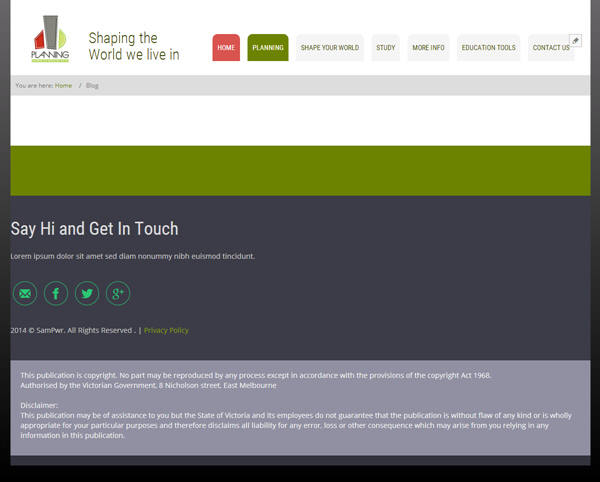Open Education Tools menu item

pyautogui.click(x=489, y=47)
